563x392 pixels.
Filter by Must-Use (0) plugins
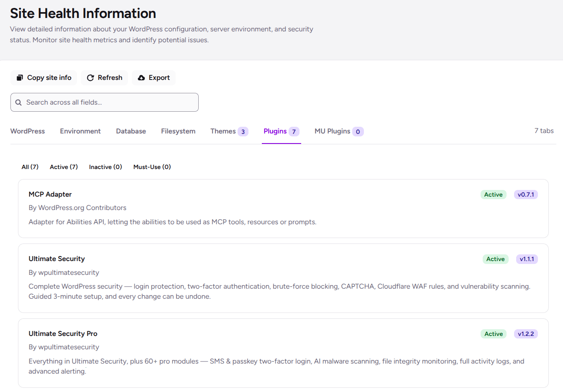click(x=152, y=167)
